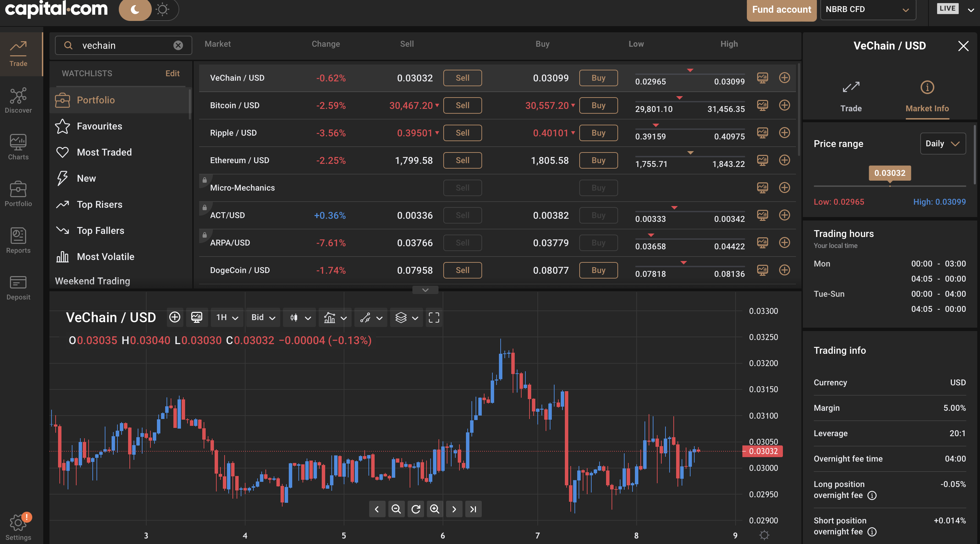Reset the chart view
Viewport: 980px width, 544px height.
[x=415, y=509]
